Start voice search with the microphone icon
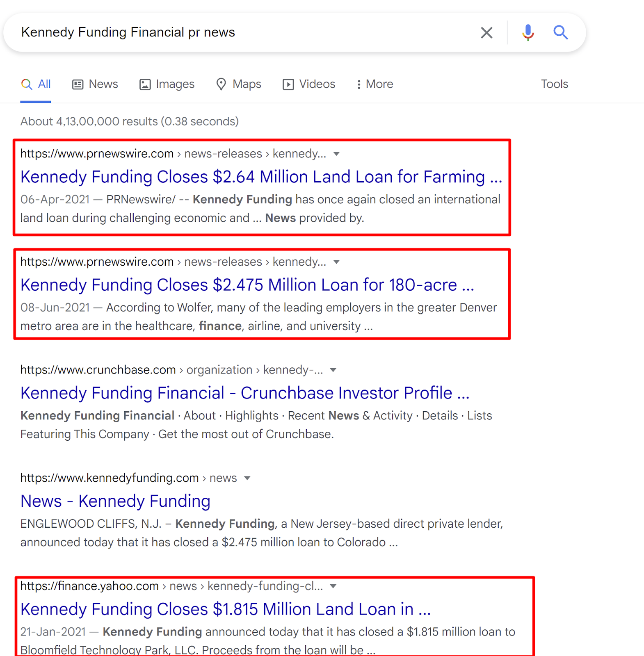 click(528, 32)
